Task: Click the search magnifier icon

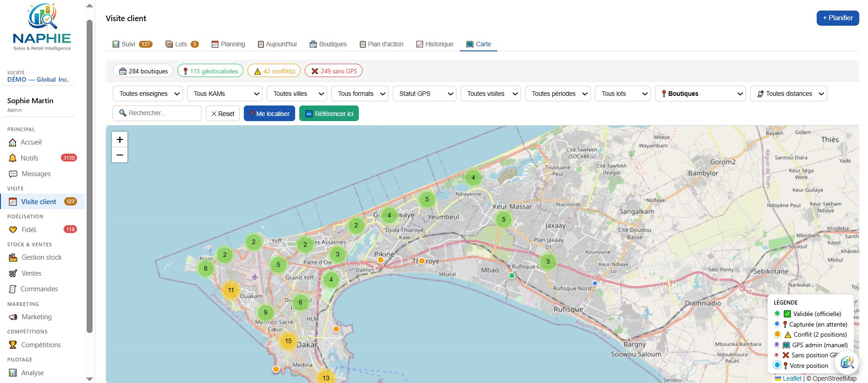Action: 123,113
